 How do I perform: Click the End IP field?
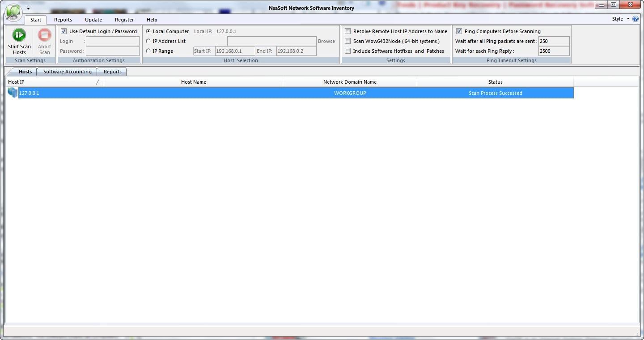pos(297,51)
